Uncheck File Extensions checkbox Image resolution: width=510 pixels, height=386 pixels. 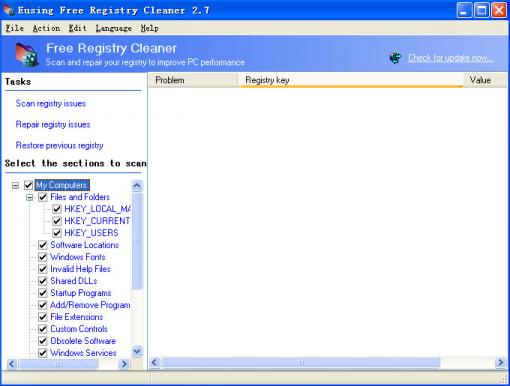pyautogui.click(x=43, y=317)
